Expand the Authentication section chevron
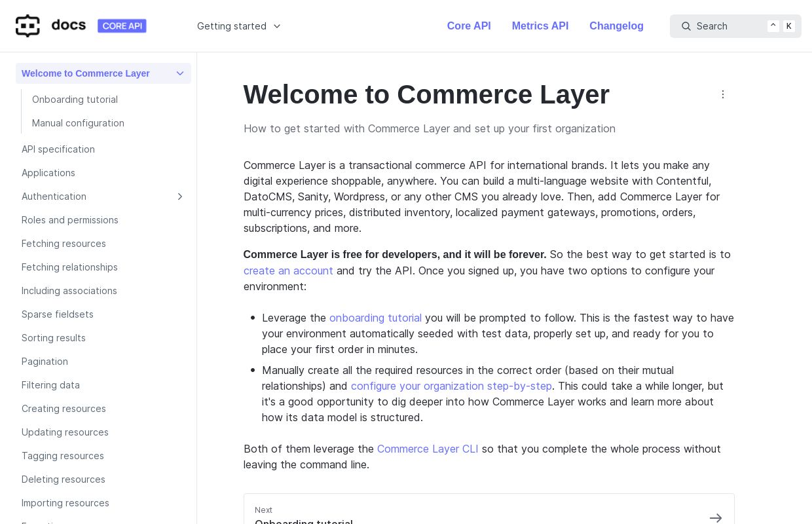This screenshot has width=812, height=524. [x=180, y=196]
